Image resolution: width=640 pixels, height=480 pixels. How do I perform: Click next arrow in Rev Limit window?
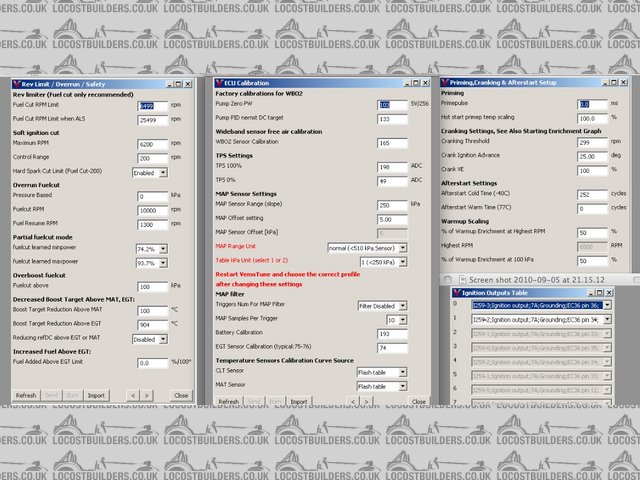click(147, 395)
